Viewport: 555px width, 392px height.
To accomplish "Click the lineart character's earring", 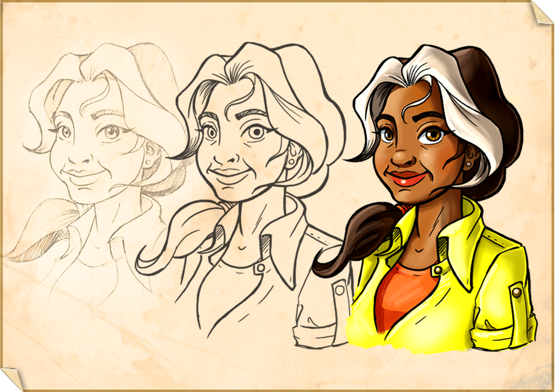I will point(291,161).
